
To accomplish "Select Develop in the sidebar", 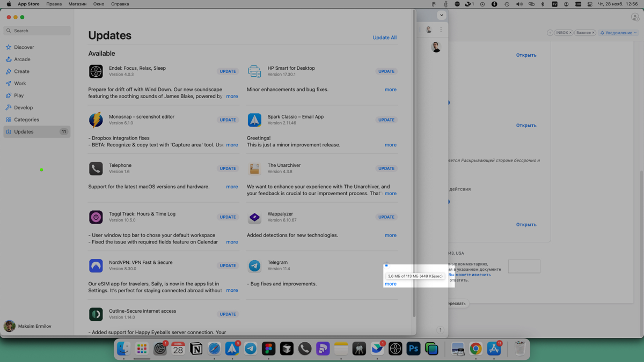I will coord(37,108).
